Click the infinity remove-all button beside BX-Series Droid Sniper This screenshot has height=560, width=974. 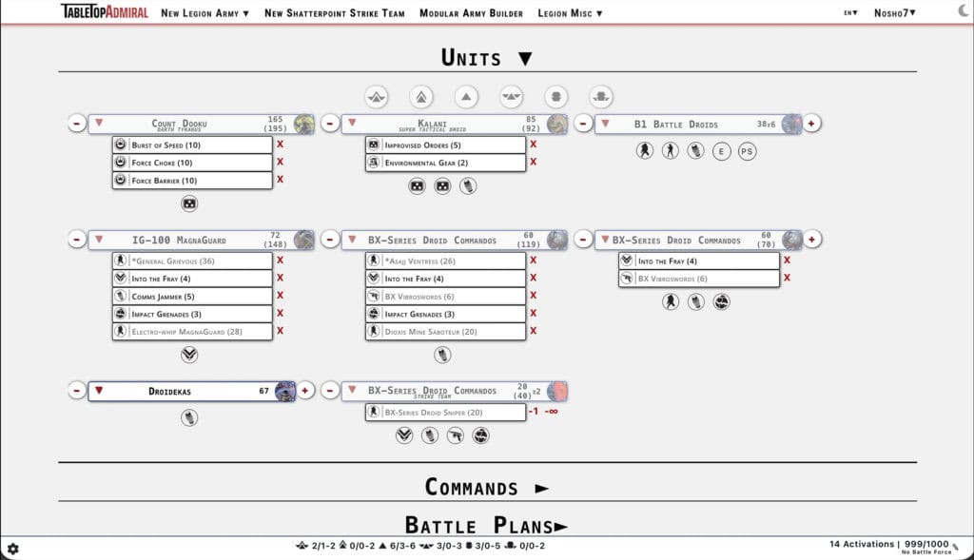point(552,411)
